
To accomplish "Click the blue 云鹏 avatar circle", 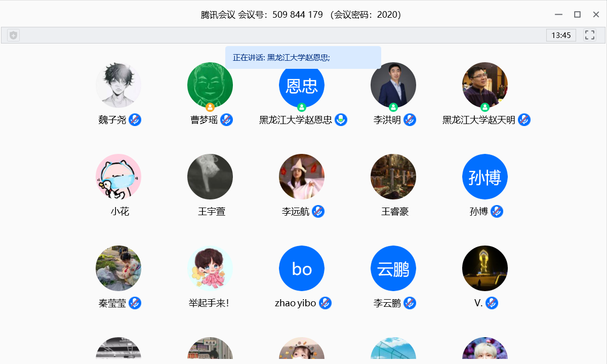I will click(393, 268).
